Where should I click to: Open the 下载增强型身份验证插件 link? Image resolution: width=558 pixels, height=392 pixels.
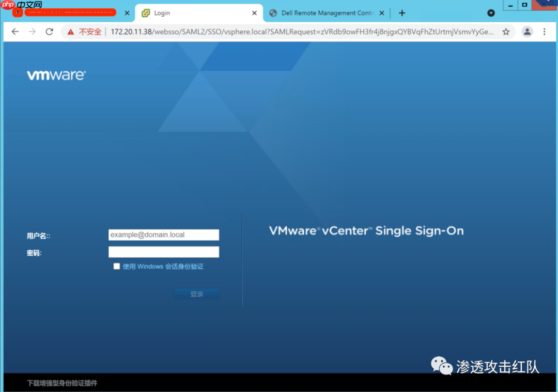[x=62, y=383]
